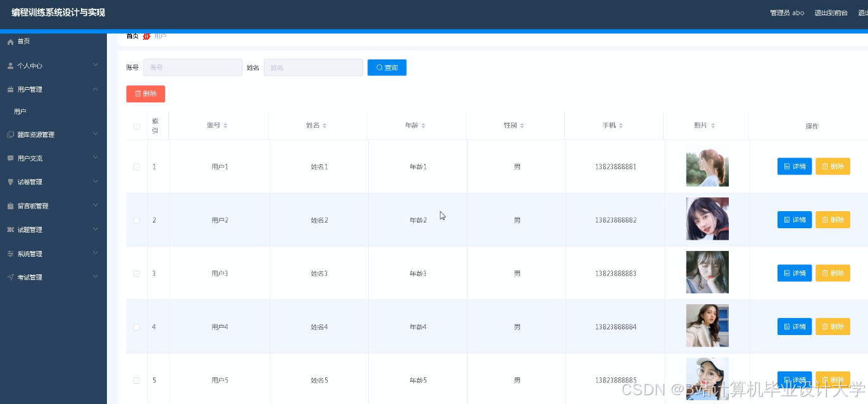868x404 pixels.
Task: Click 详情 button for 用户2
Action: (795, 219)
